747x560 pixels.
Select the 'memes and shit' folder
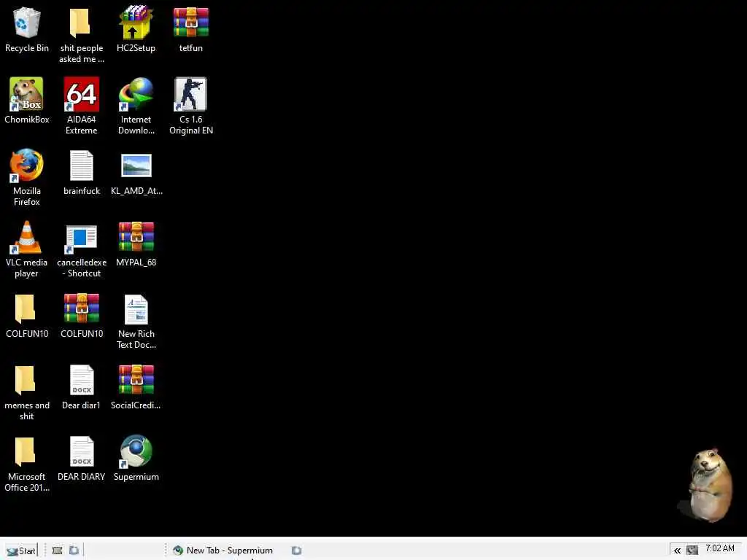tap(26, 380)
